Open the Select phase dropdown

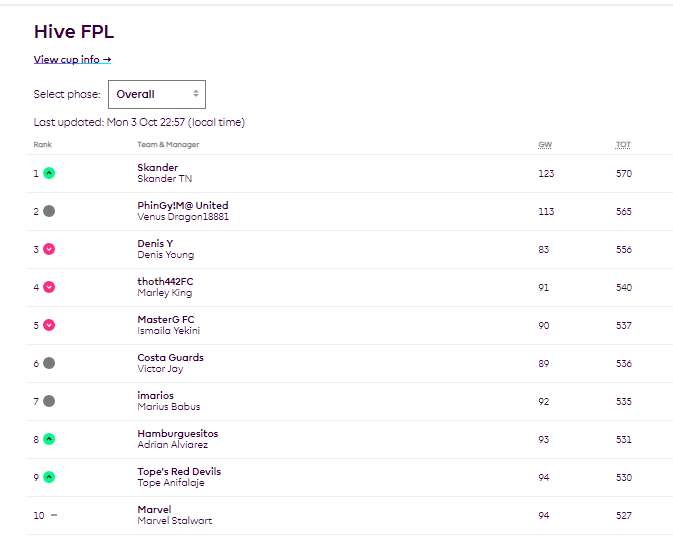(x=156, y=94)
